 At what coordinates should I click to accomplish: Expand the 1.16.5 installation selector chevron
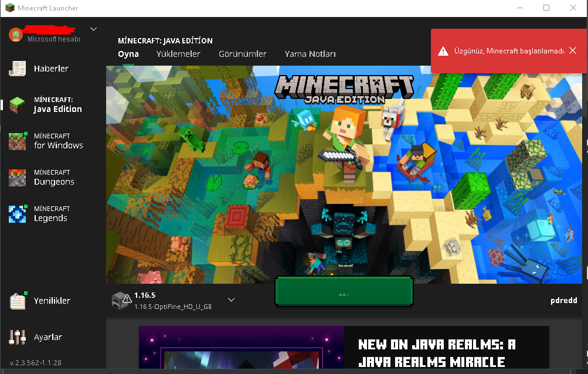[x=232, y=300]
